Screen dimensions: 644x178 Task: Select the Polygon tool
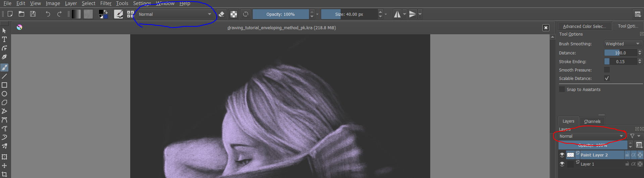pos(4,102)
